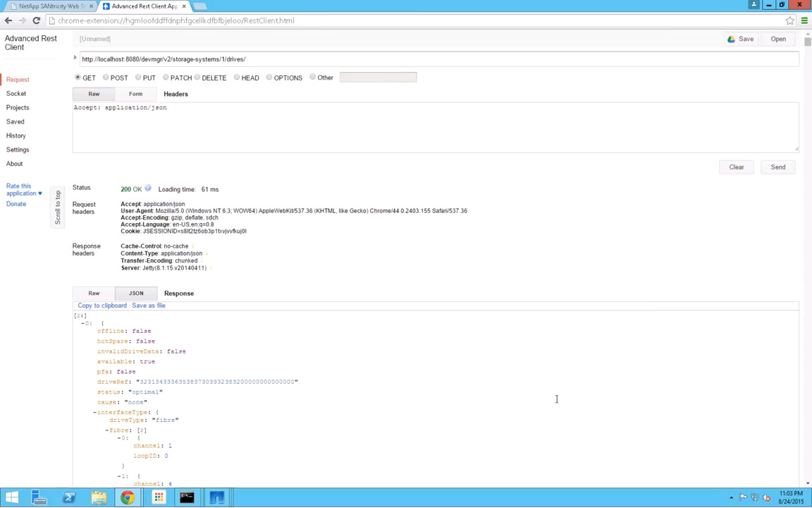Choose the PUT request method
The image size is (812, 508).
point(139,78)
